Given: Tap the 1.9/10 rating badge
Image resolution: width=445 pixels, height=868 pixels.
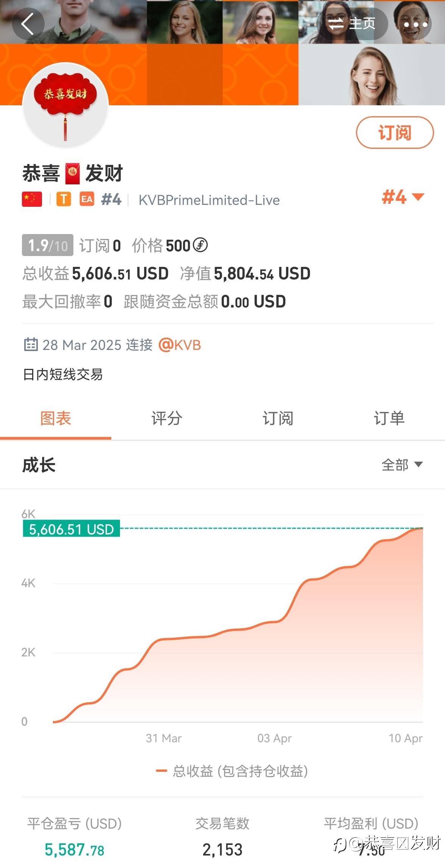Looking at the screenshot, I should [48, 245].
